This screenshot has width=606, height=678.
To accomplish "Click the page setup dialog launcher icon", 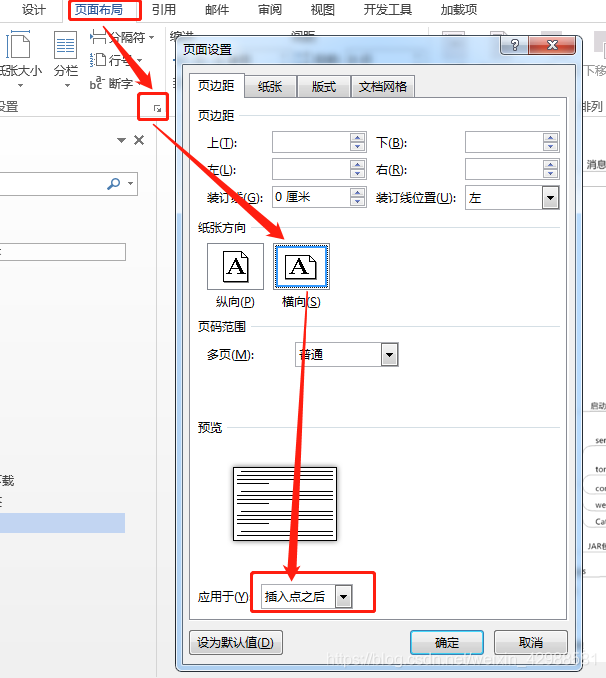I will point(157,109).
